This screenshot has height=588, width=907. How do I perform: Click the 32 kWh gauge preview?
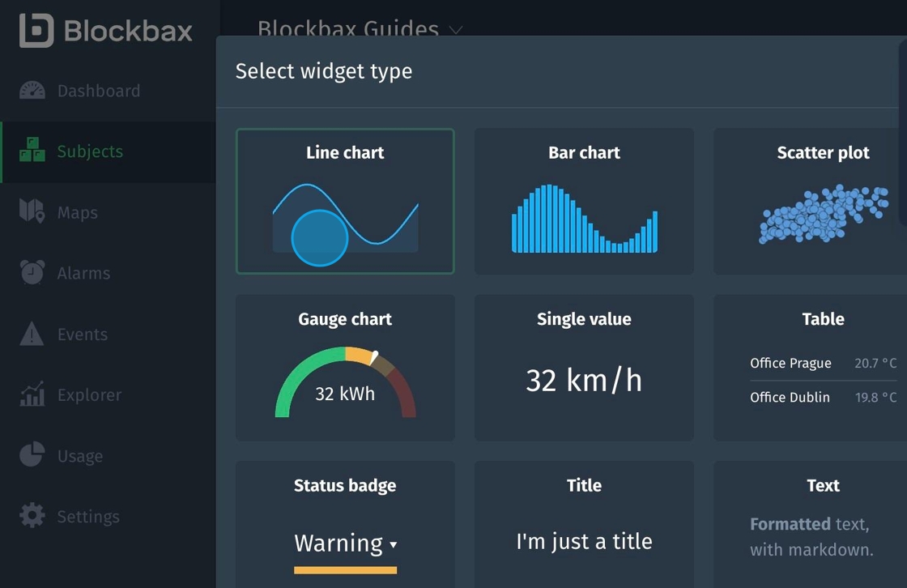pyautogui.click(x=345, y=382)
